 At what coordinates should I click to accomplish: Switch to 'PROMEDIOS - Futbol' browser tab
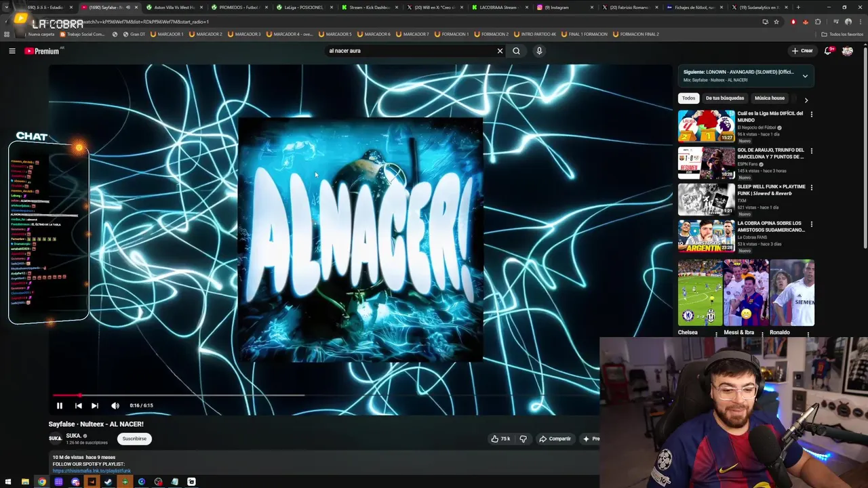239,7
